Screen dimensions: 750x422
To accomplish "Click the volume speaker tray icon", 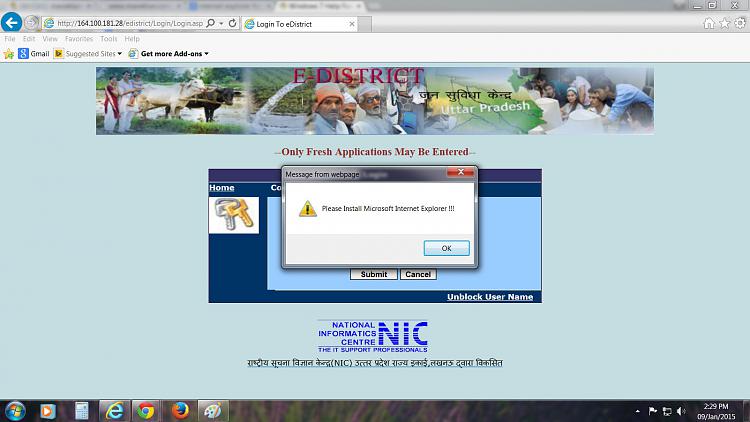I will (682, 411).
